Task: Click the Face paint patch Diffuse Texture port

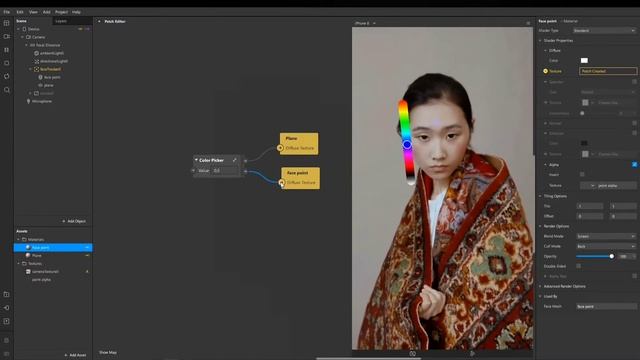Action: 281,182
